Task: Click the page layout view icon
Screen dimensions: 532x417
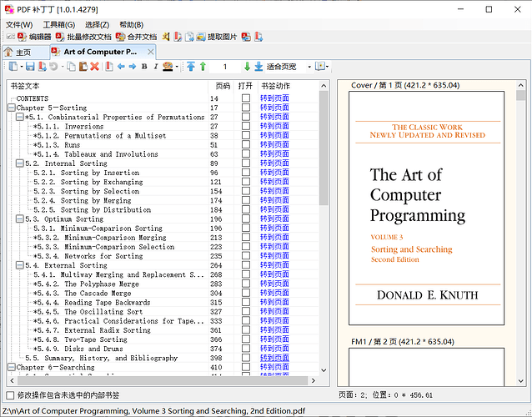Action: coord(319,67)
